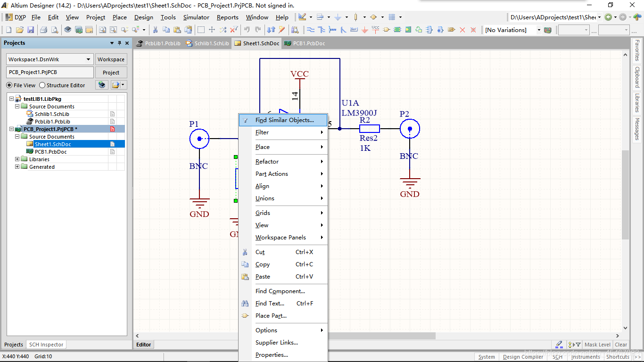
Task: Open the Filter submenu in context menu
Action: coord(283,132)
